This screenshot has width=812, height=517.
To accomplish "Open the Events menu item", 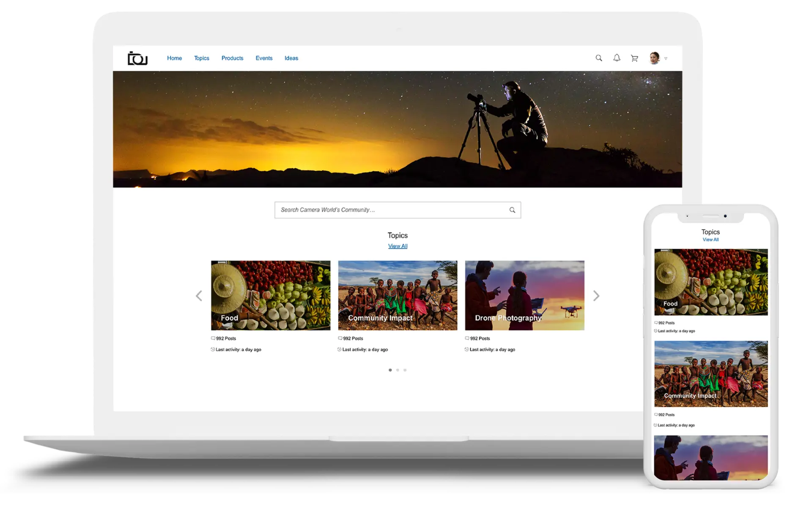I will coord(264,58).
